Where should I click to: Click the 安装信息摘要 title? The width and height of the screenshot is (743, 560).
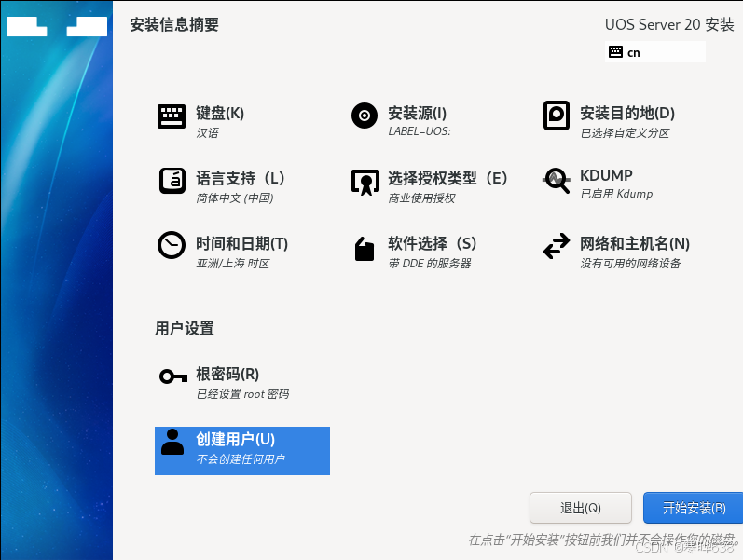click(174, 24)
